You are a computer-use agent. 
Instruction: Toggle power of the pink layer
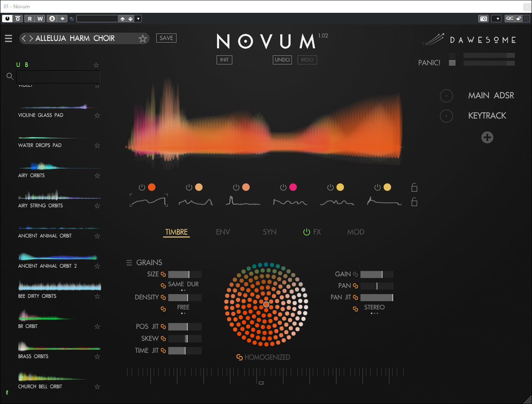(283, 188)
